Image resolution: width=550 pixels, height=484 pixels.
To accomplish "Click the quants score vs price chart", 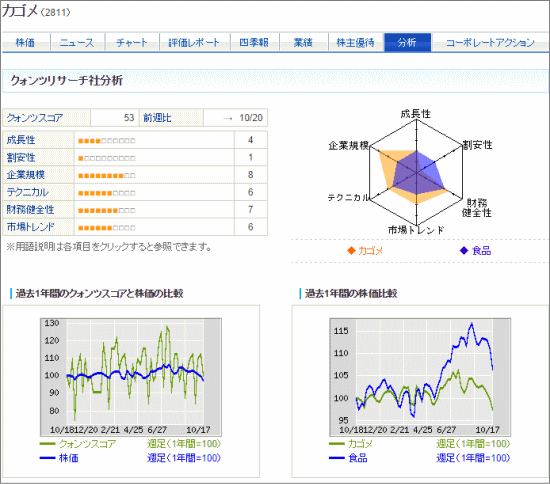I will [131, 377].
